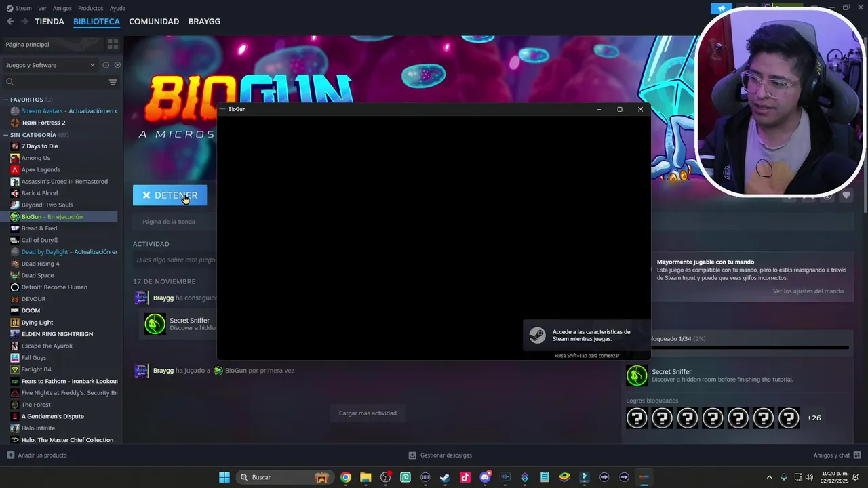The width and height of the screenshot is (868, 488).
Task: Open the Windows Start menu
Action: coord(224,477)
